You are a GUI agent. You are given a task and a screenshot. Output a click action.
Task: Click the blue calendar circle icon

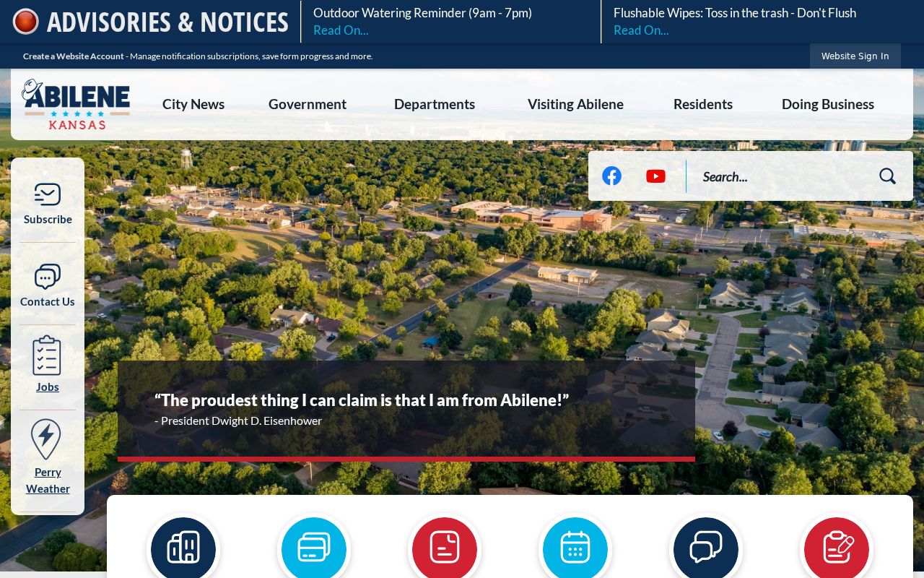575,548
